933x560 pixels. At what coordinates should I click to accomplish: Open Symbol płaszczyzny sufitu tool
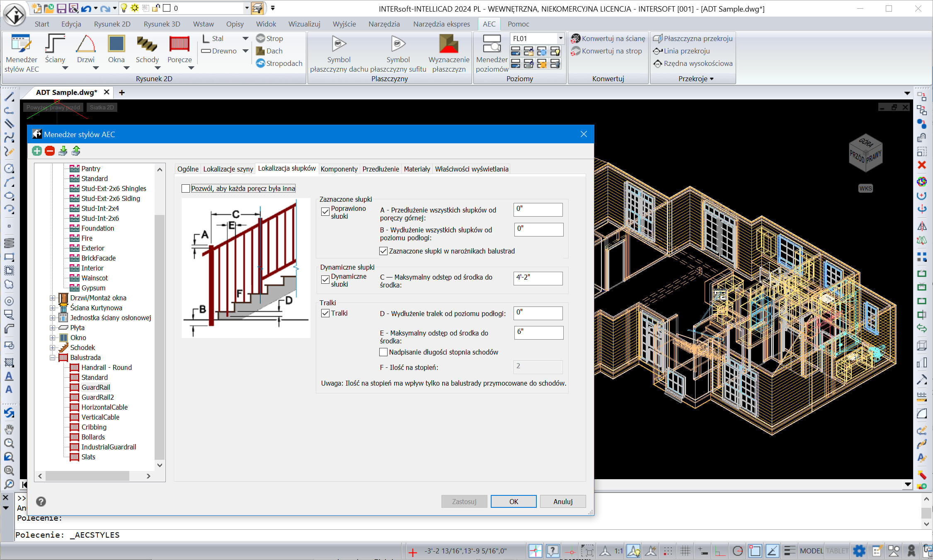(398, 53)
